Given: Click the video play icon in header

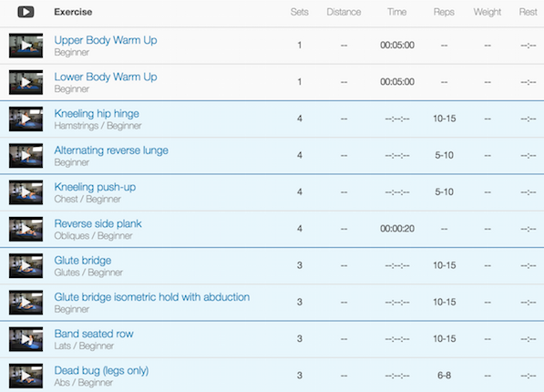Looking at the screenshot, I should 26,12.
